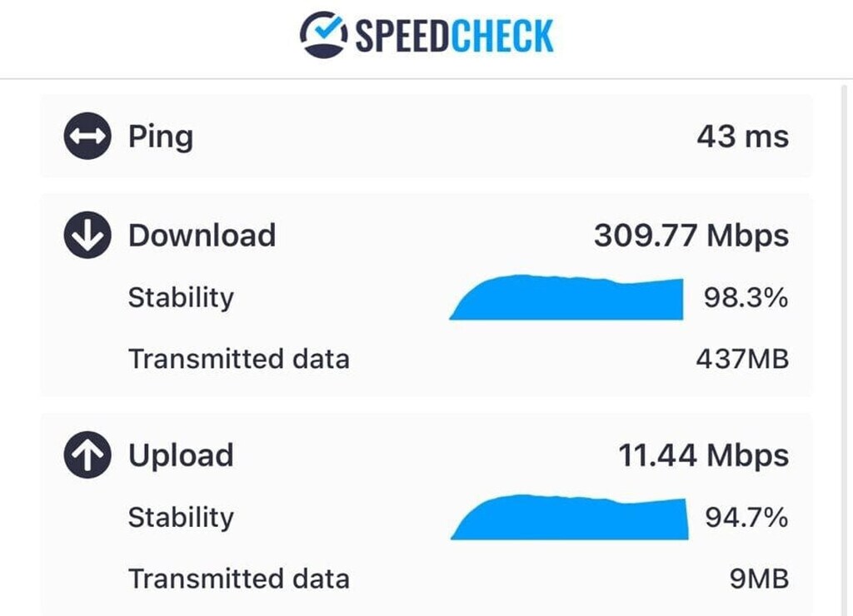Click the Download label

click(x=202, y=236)
